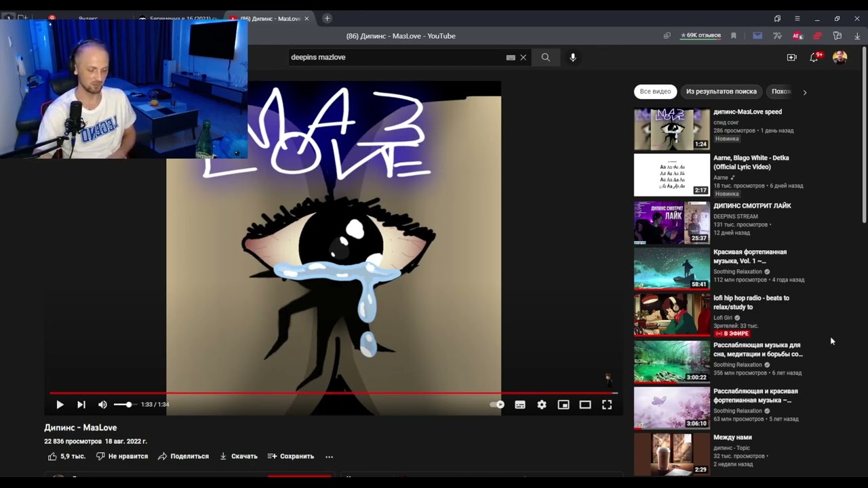Like the video with 5,9 тыс. likes
Image resolution: width=868 pixels, height=488 pixels.
coord(66,456)
